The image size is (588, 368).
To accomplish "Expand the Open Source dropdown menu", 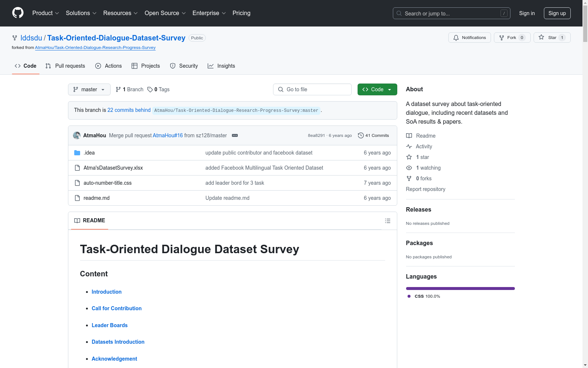I will tap(165, 13).
